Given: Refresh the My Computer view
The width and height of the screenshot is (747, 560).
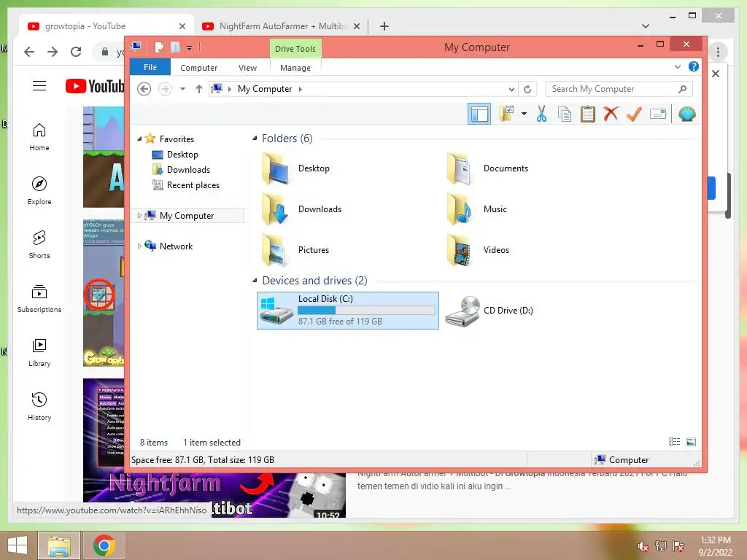Looking at the screenshot, I should click(x=527, y=89).
